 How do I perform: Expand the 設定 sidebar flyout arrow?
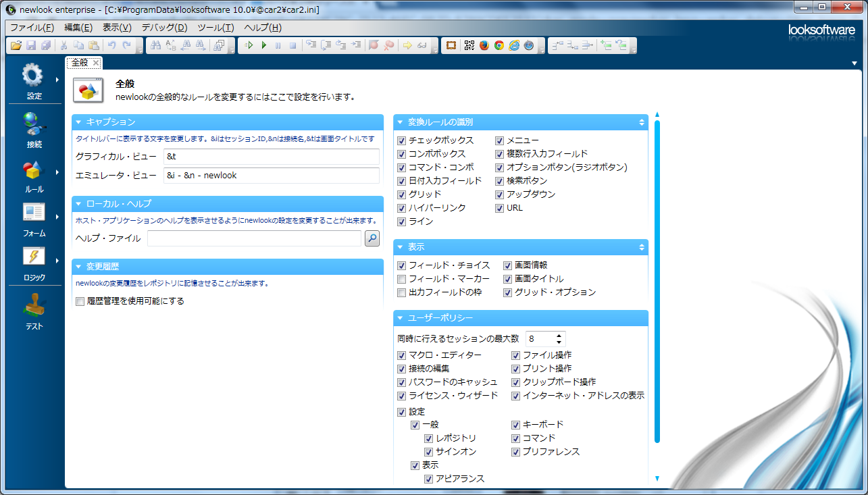[57, 80]
